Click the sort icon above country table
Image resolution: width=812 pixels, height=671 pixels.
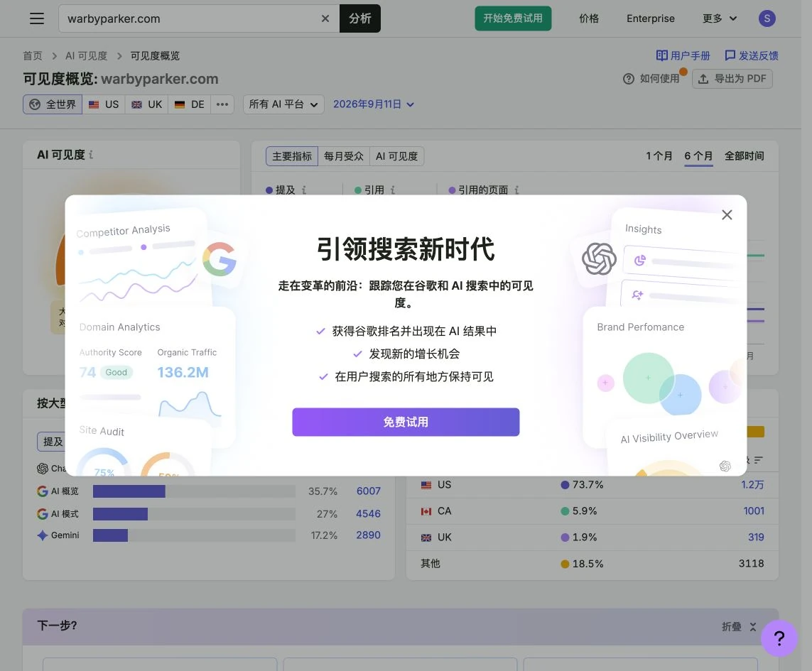(x=759, y=460)
